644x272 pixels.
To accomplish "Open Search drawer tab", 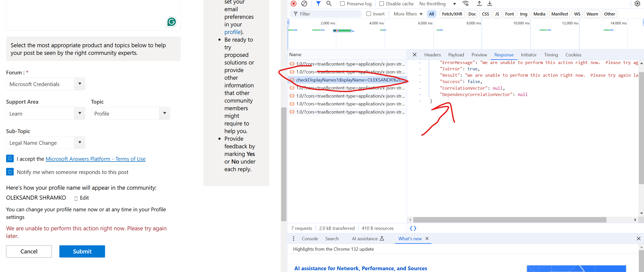I will [x=332, y=238].
